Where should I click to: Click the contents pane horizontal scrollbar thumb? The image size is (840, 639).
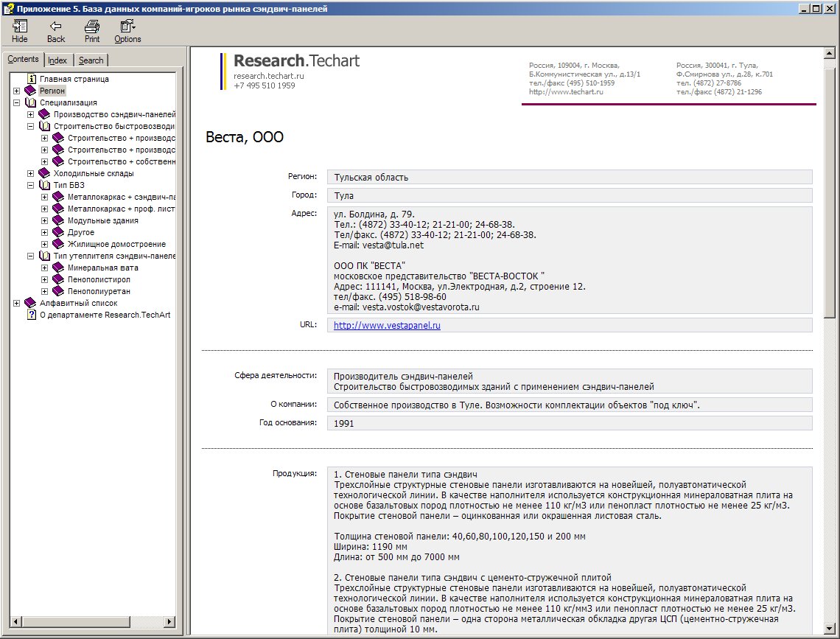(x=76, y=621)
